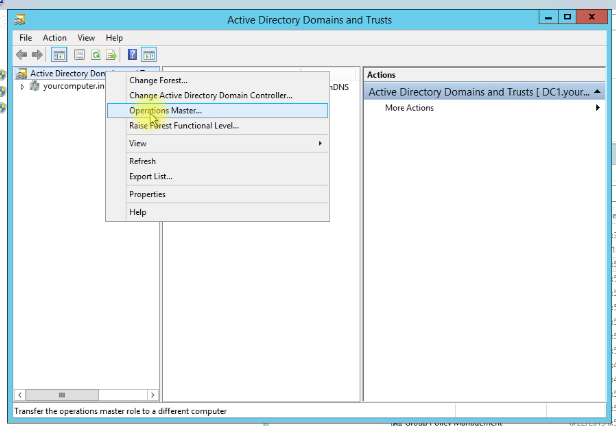
Task: Expand the yourcomputer.in tree node
Action: 22,86
